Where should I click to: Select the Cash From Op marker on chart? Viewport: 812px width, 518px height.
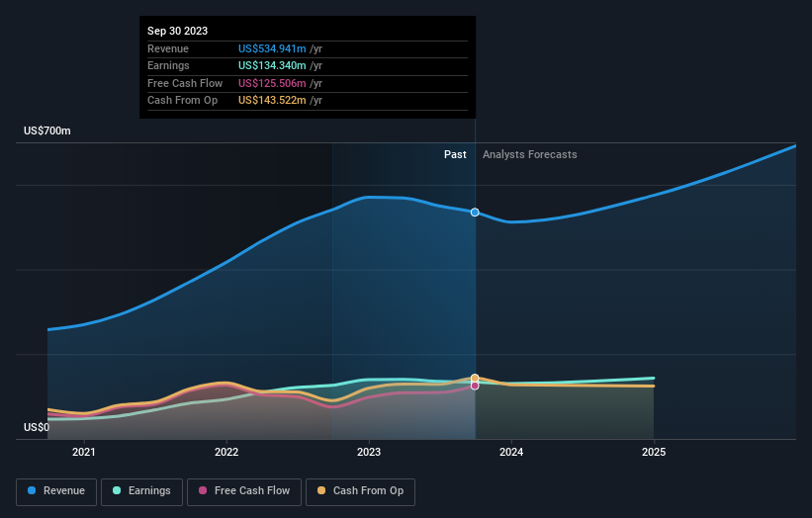(x=475, y=379)
